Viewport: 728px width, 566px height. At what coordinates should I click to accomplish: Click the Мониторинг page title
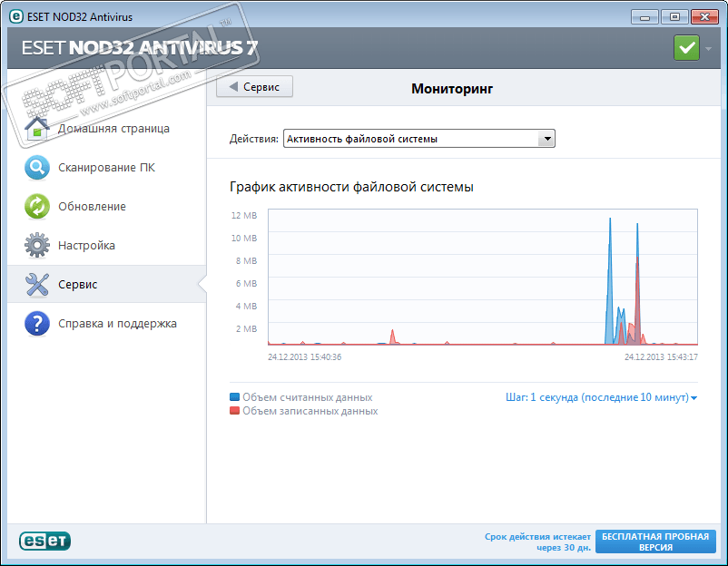point(452,89)
